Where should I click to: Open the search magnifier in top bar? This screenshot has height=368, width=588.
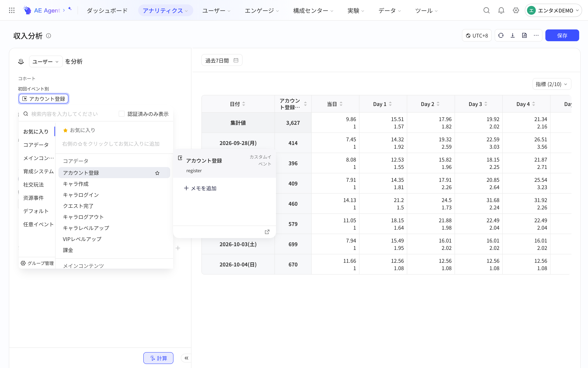coord(486,10)
